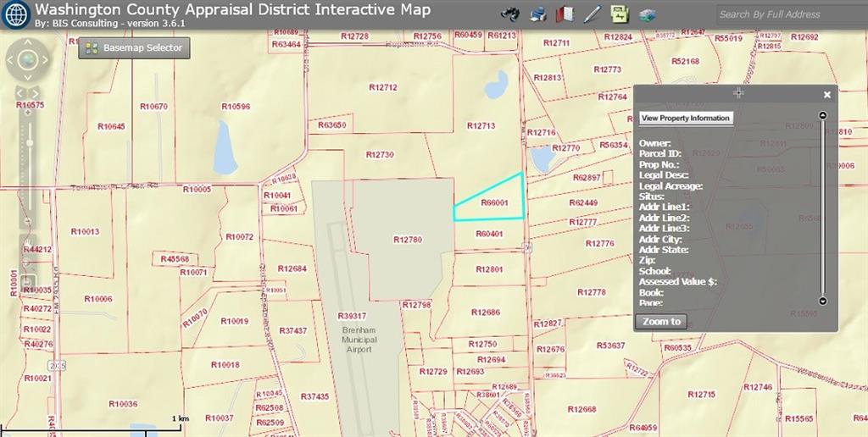Viewport: 868px width, 437px height.
Task: Click parcel label R10036
Action: pyautogui.click(x=123, y=404)
